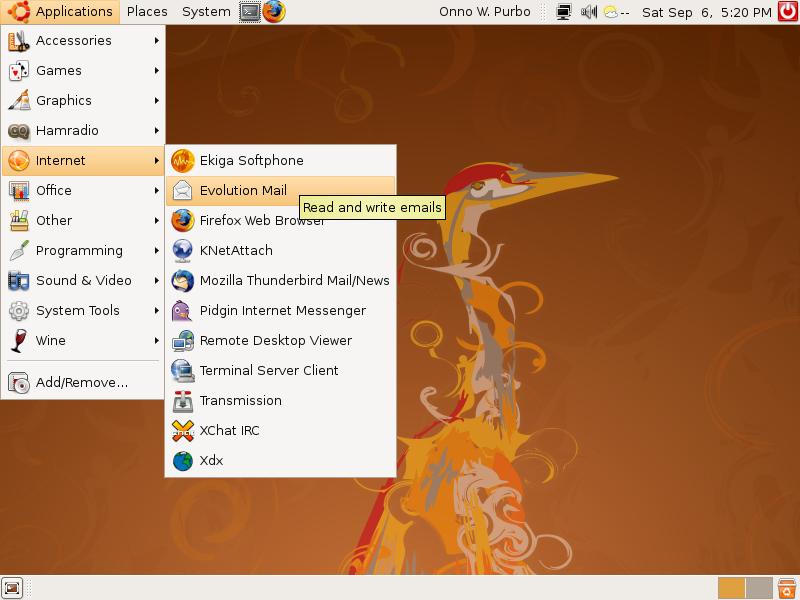Viewport: 800px width, 600px height.
Task: Switch to the second workspace
Action: point(759,588)
